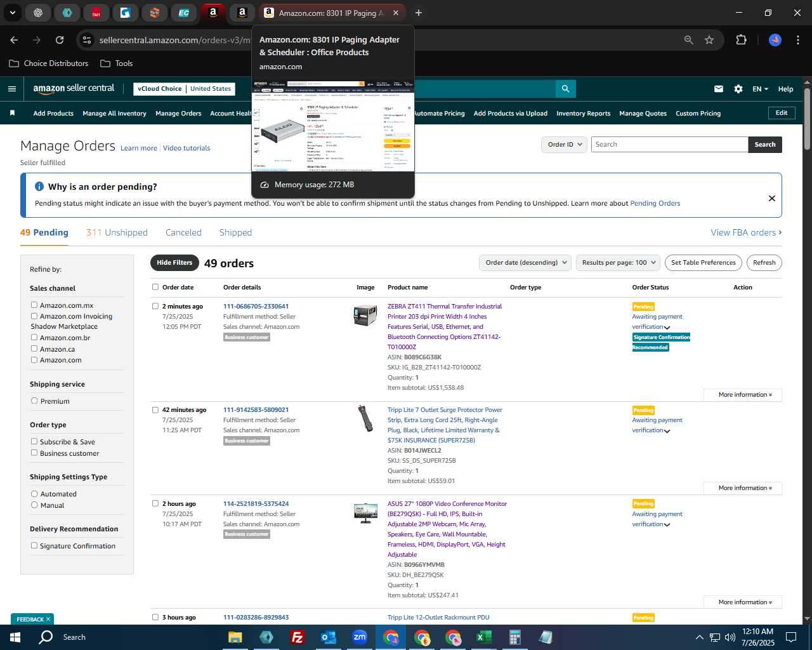Open Inventory Reports menu item
The width and height of the screenshot is (812, 650).
click(584, 114)
